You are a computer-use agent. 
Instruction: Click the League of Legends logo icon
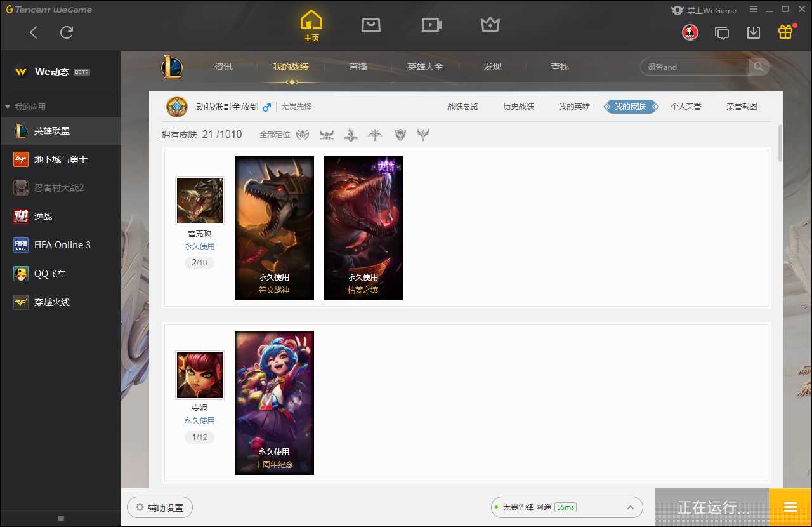[172, 67]
